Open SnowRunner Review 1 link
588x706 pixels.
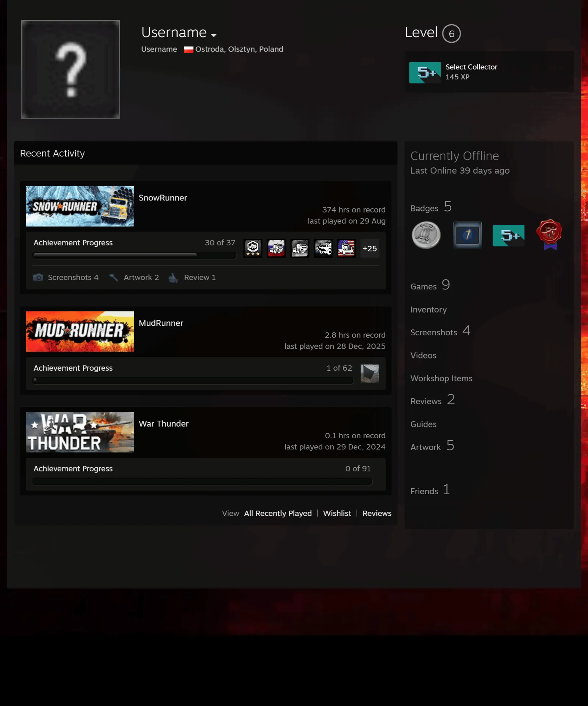[200, 278]
